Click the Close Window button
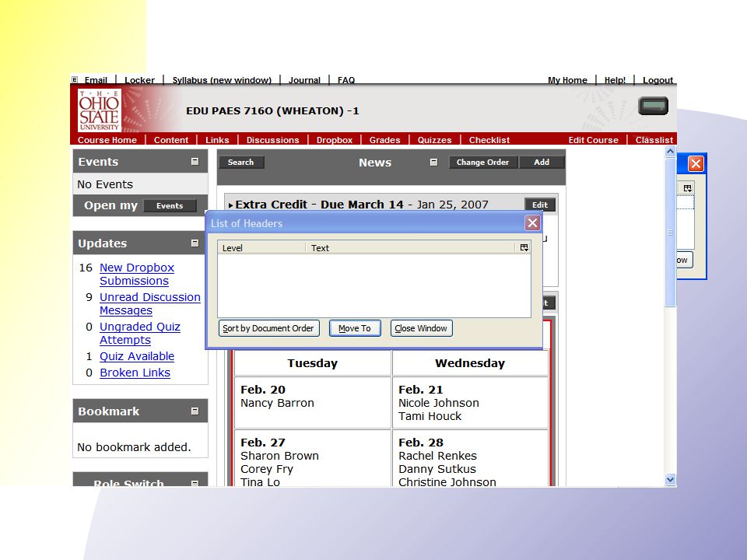The image size is (747, 560). pyautogui.click(x=421, y=328)
